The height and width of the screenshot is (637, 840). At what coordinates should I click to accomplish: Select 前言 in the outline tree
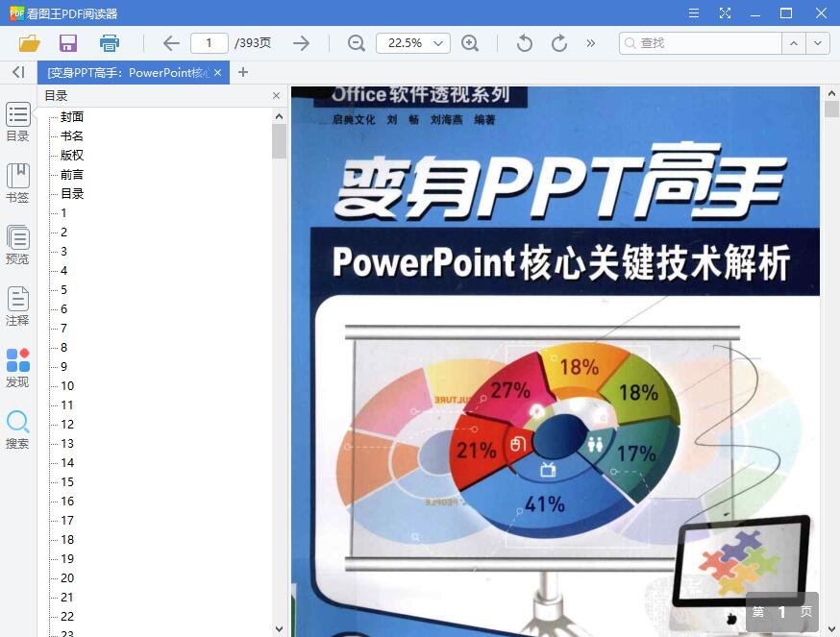pyautogui.click(x=72, y=175)
